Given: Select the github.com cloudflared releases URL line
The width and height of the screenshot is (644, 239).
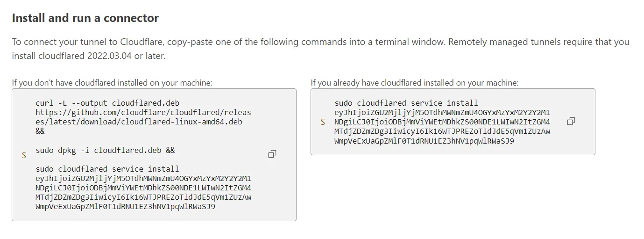Looking at the screenshot, I should (x=143, y=112).
